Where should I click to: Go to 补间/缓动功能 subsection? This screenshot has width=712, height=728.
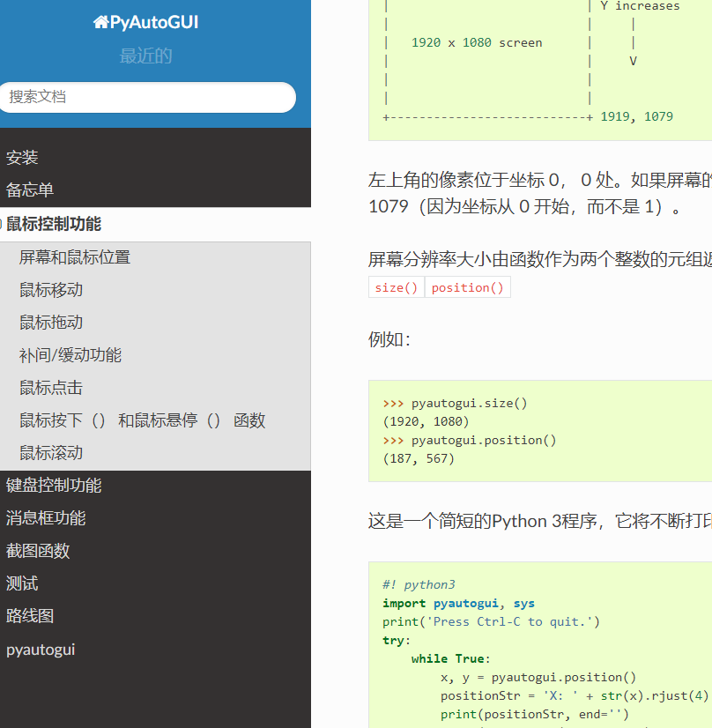coord(70,355)
